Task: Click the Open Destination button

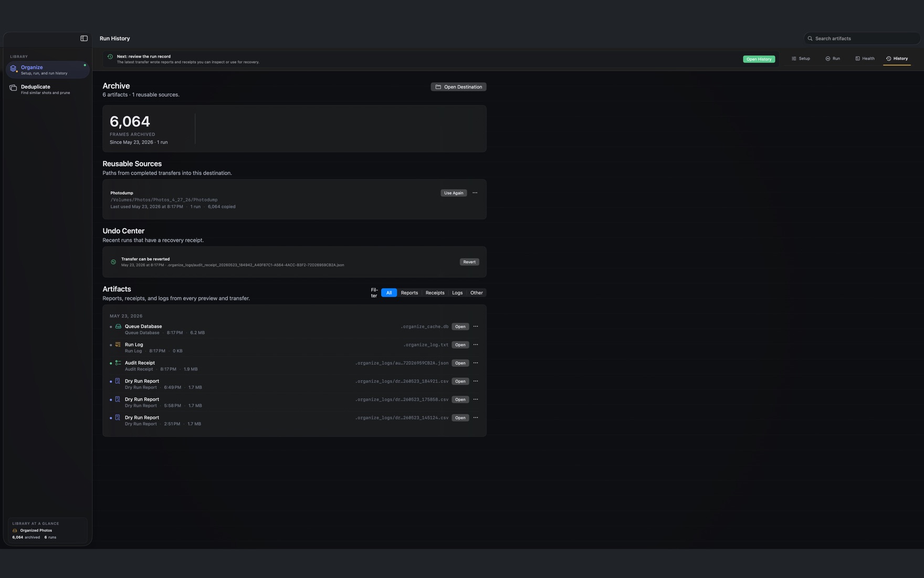Action: pyautogui.click(x=458, y=87)
